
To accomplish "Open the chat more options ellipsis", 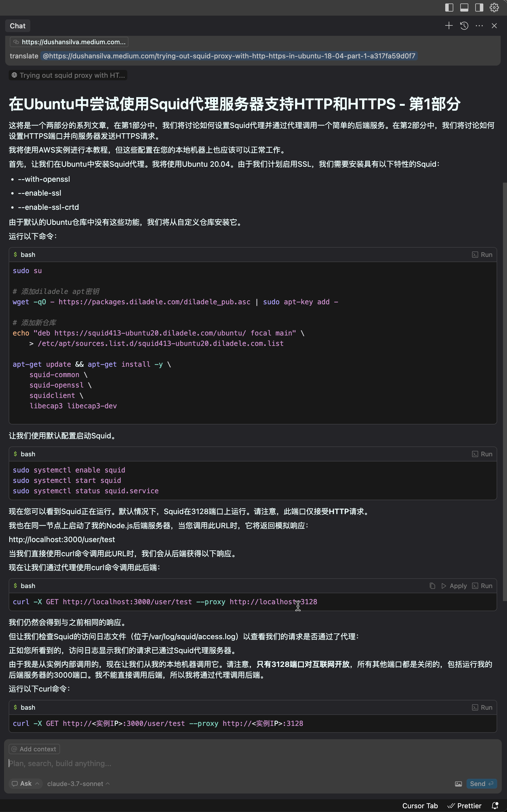I will click(x=479, y=25).
